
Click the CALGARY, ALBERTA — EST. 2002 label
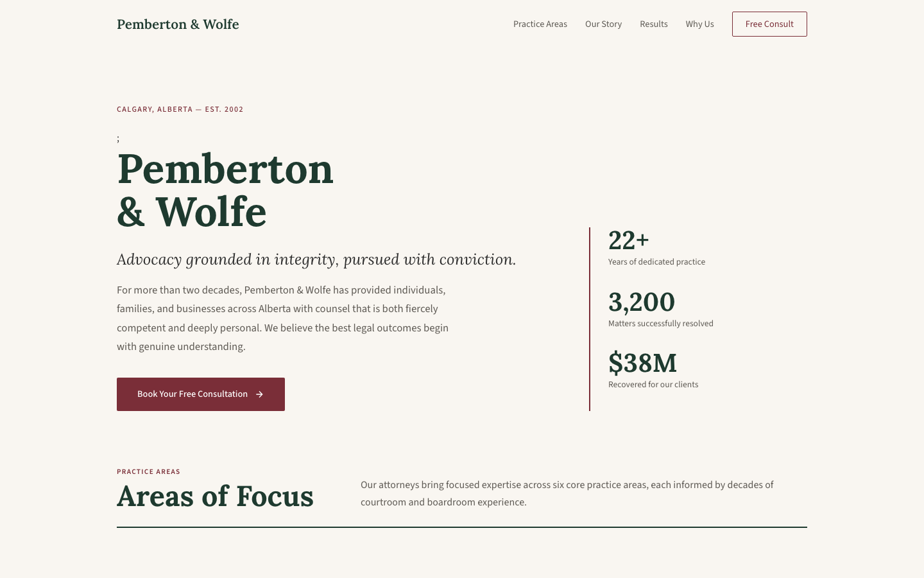coord(180,109)
